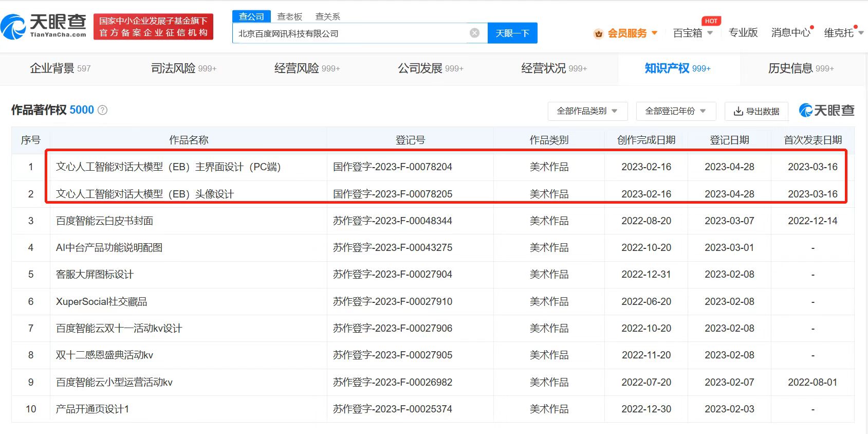Click work name 产品开通页设计1
Viewport: 868px width, 434px height.
coord(93,409)
